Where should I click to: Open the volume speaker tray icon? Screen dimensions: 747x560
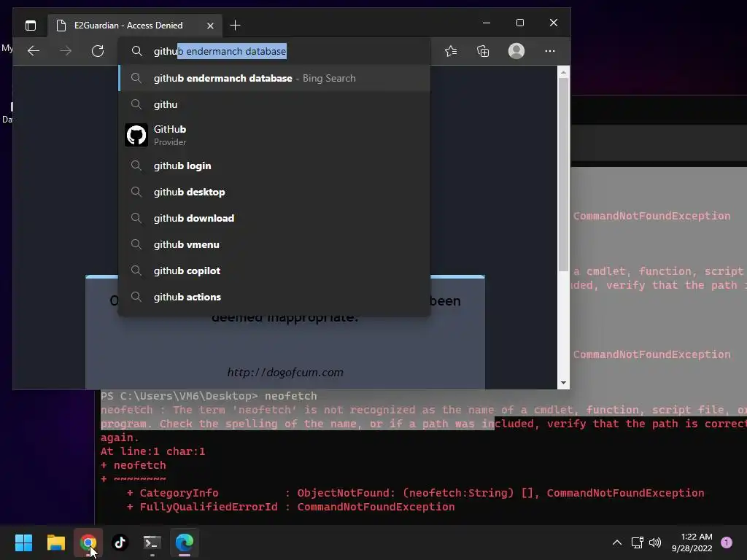click(655, 542)
